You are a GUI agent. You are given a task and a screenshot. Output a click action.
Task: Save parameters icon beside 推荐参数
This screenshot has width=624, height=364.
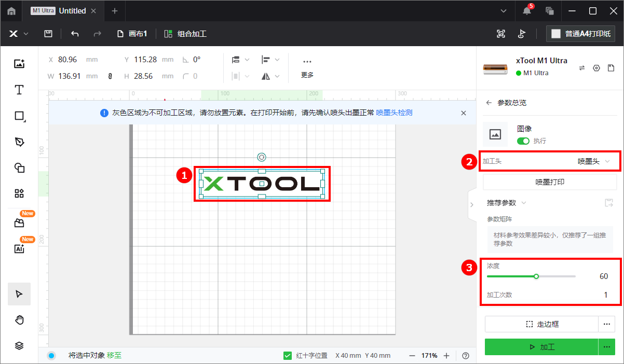pos(609,203)
